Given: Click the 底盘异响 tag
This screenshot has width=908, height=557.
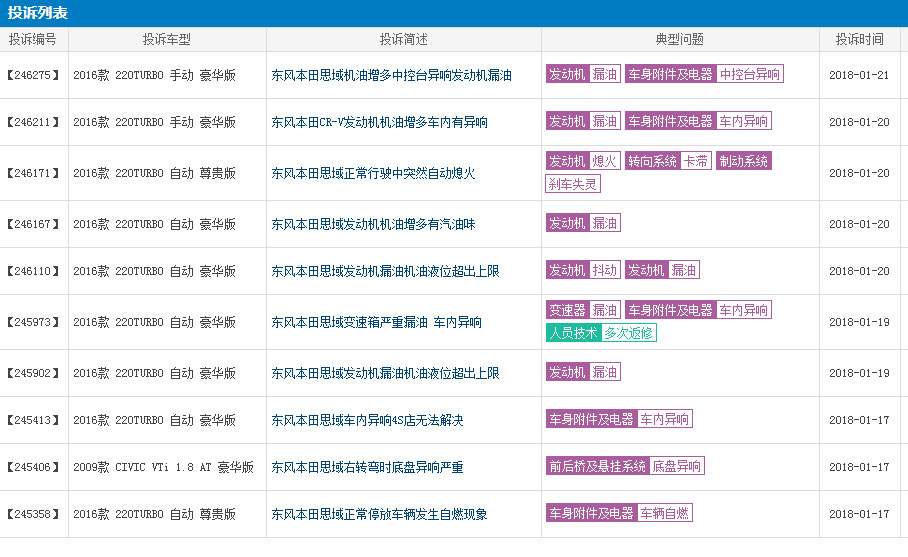Looking at the screenshot, I should click(677, 466).
